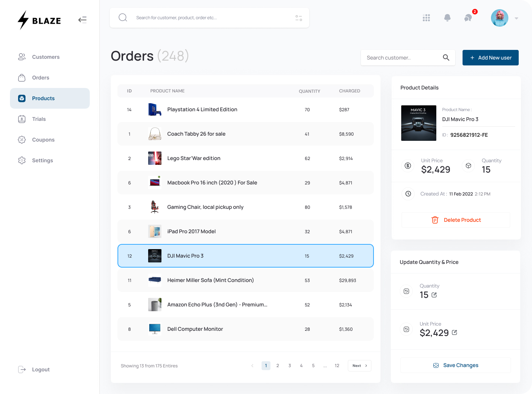Click Save Changes in Update Quantity panel
The height and width of the screenshot is (394, 532).
(456, 365)
